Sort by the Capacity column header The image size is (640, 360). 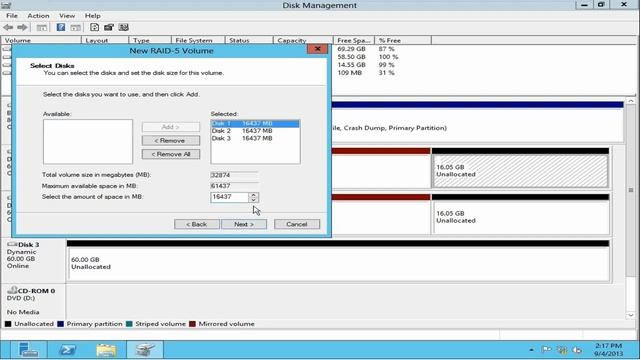click(x=303, y=40)
